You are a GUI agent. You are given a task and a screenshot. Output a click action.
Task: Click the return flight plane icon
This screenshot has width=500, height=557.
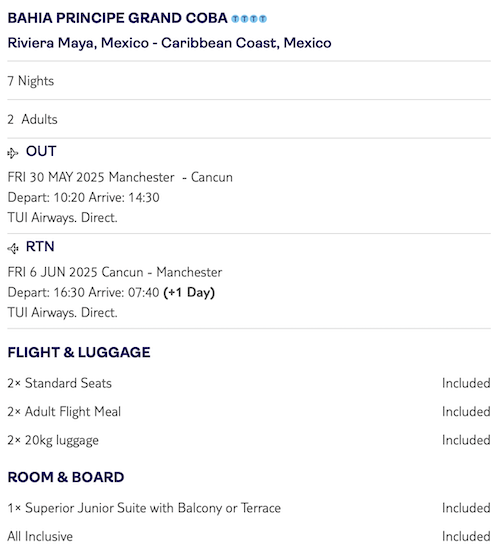click(12, 248)
